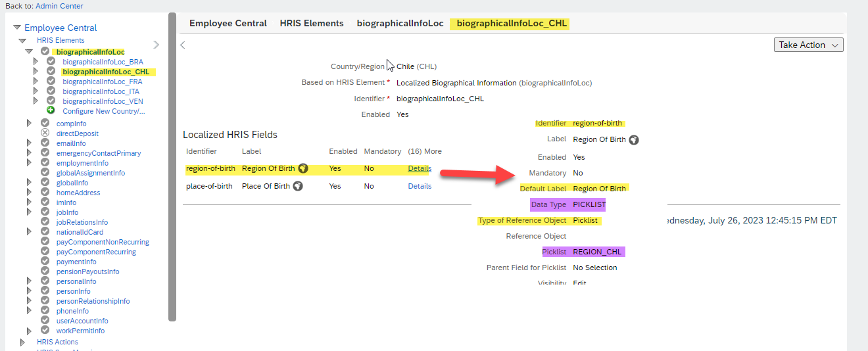Select the biographicalInfoLoc breadcrumb
The height and width of the screenshot is (351, 868).
[400, 23]
